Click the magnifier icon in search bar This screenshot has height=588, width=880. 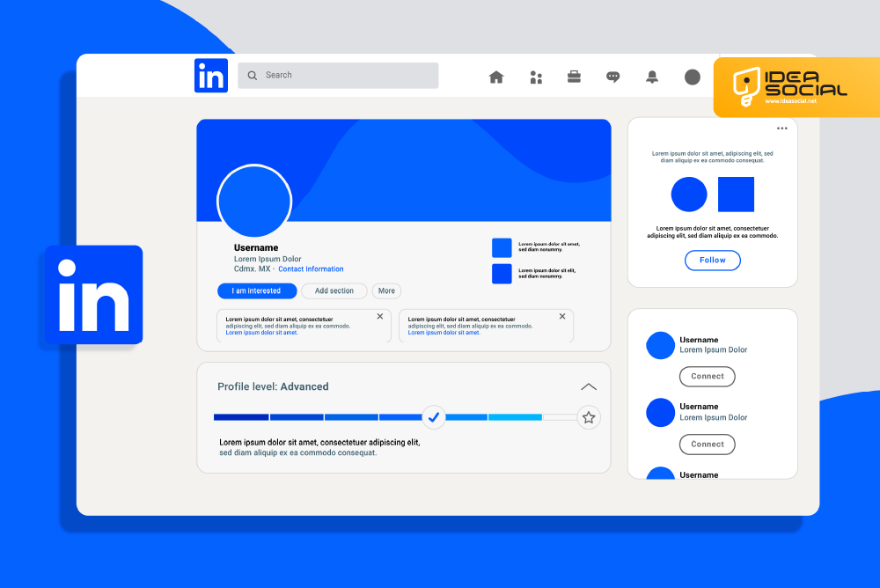[x=253, y=75]
